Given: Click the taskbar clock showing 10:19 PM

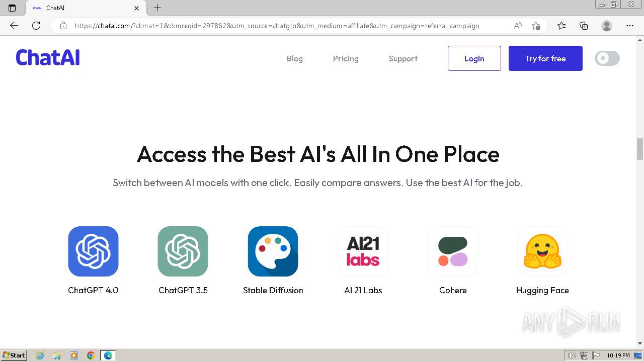Looking at the screenshot, I should 618,355.
